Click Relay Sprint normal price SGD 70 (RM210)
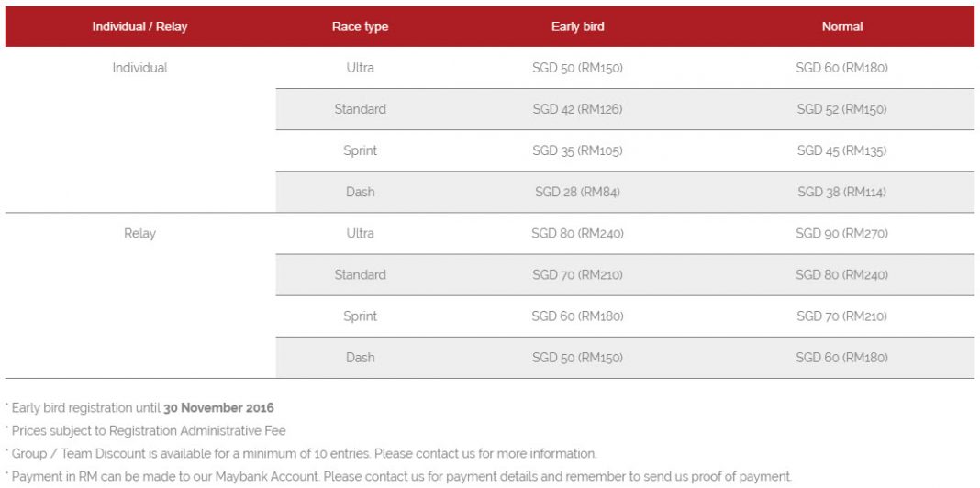Screen dimensions: 980x488 (841, 316)
